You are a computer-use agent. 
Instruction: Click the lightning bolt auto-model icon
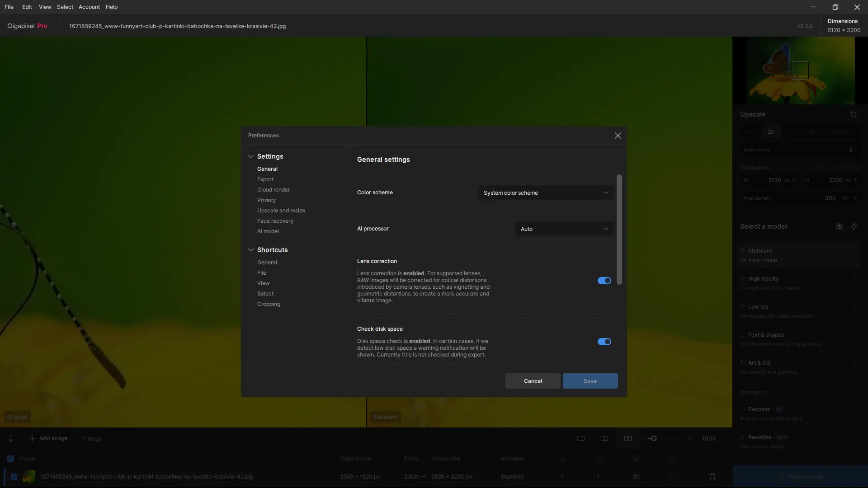coord(854,226)
